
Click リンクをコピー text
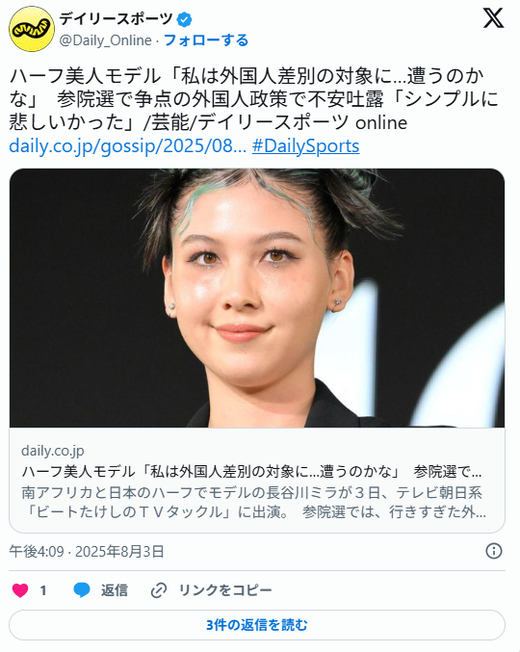(x=225, y=590)
